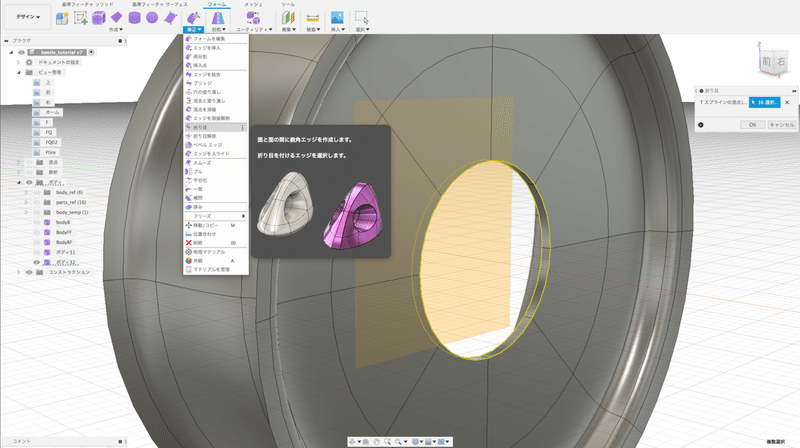This screenshot has height=448, width=800.
Task: Toggle visibility of ボディ folder
Action: (x=29, y=183)
